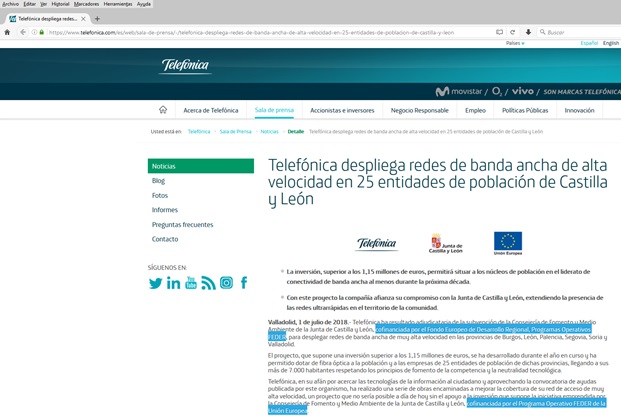Viewport: 621px width, 416px height.
Task: Open Telefónica's Twitter profile icon
Action: coord(155,283)
